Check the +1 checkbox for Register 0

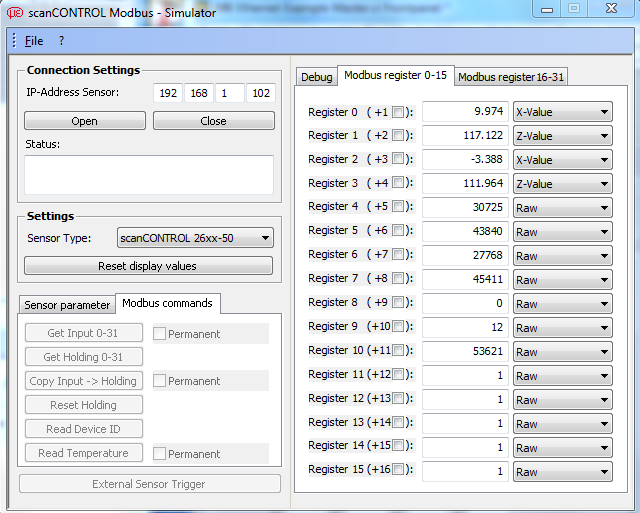pyautogui.click(x=398, y=112)
